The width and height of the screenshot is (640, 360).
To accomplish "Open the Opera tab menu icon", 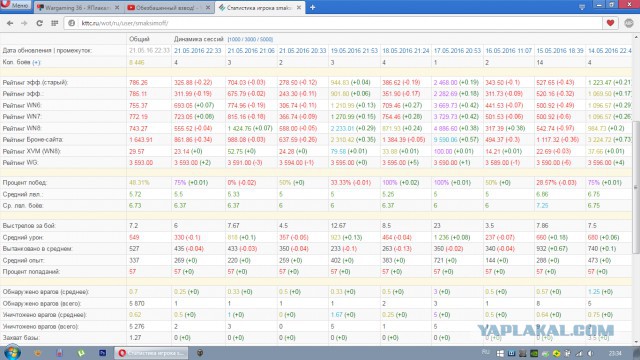I will pos(582,7).
